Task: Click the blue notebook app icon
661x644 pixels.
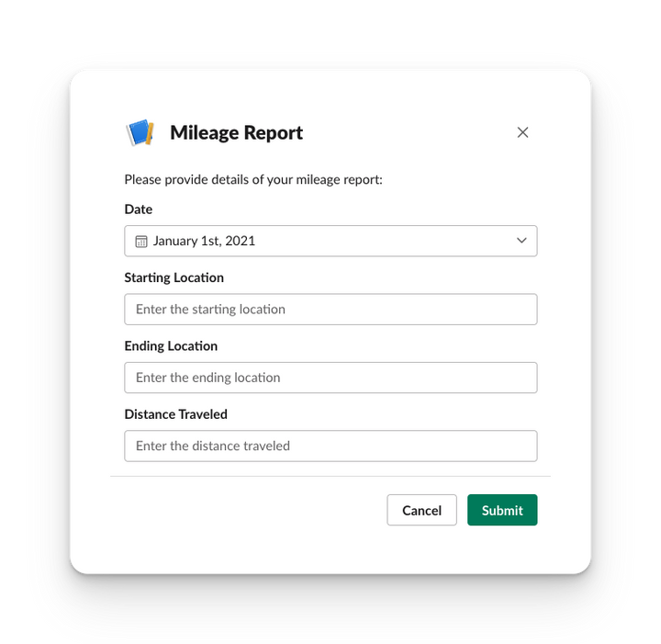Action: click(140, 133)
